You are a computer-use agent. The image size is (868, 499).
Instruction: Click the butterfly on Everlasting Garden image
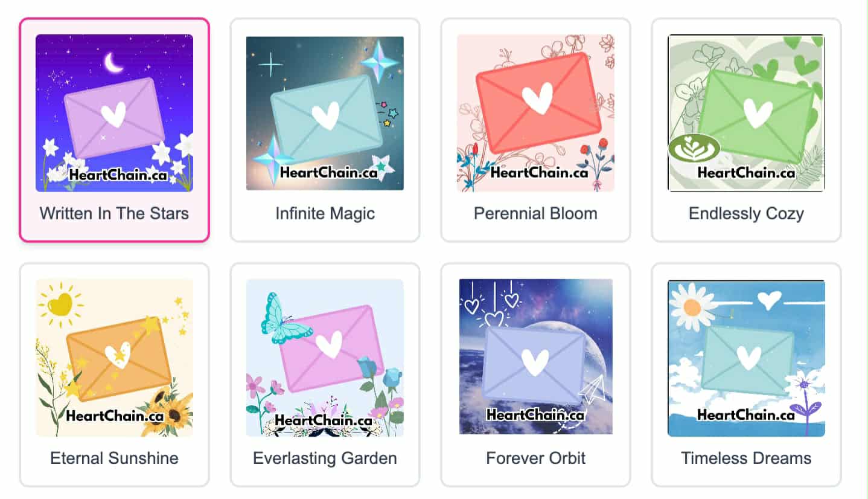[x=285, y=318]
